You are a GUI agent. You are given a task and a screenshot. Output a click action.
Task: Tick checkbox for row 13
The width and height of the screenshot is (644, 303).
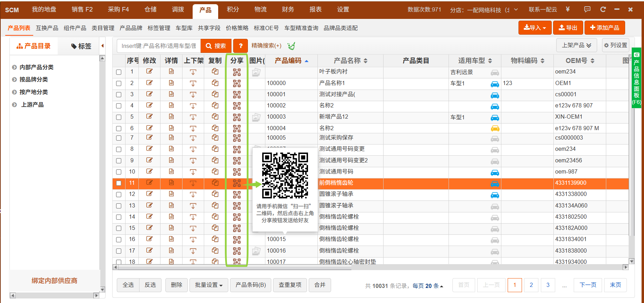tap(119, 206)
